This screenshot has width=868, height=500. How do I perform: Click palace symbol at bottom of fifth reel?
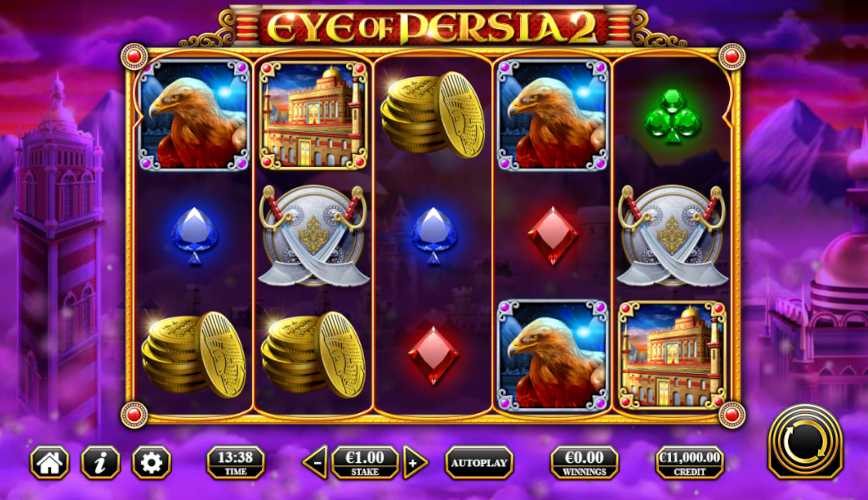[x=672, y=355]
